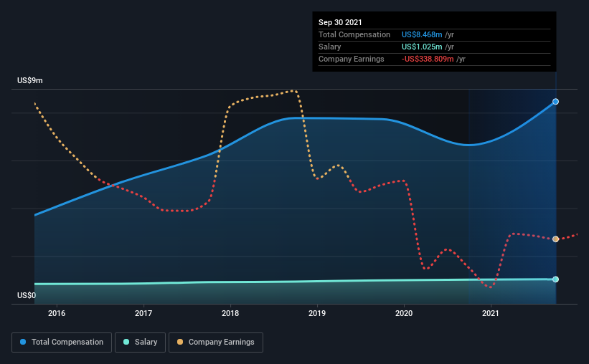589x364 pixels.
Task: Click the US$8.468m total compensation value
Action: click(422, 34)
